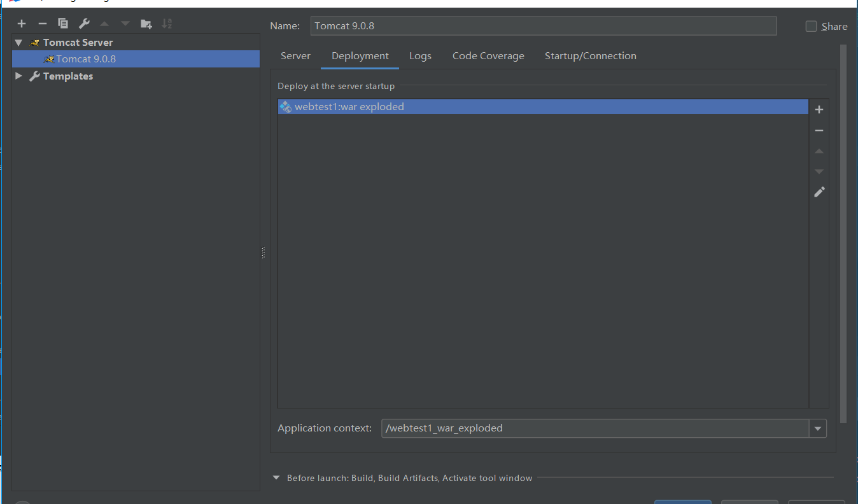
Task: Copy the selected configuration
Action: [x=63, y=24]
